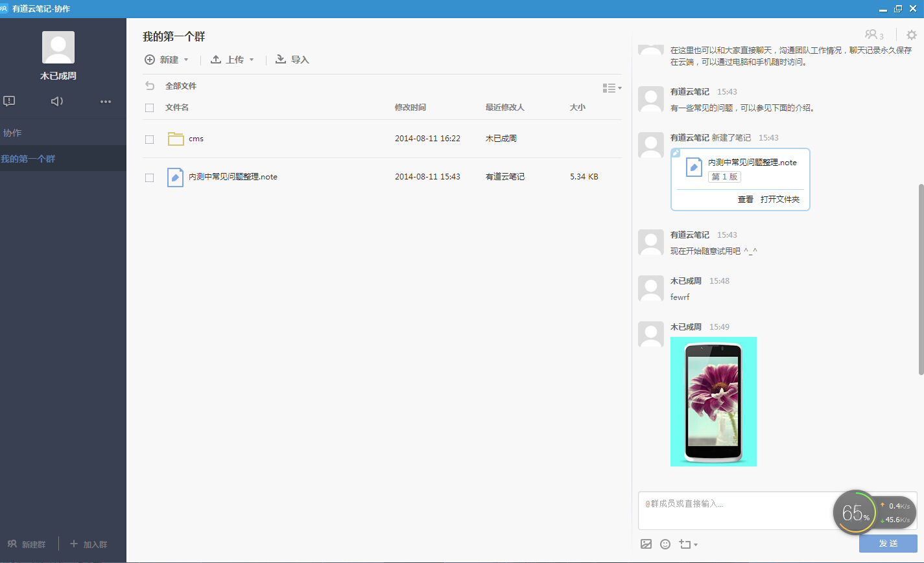Viewport: 924px width, 563px height.
Task: Click the 导入 import button
Action: pyautogui.click(x=292, y=60)
